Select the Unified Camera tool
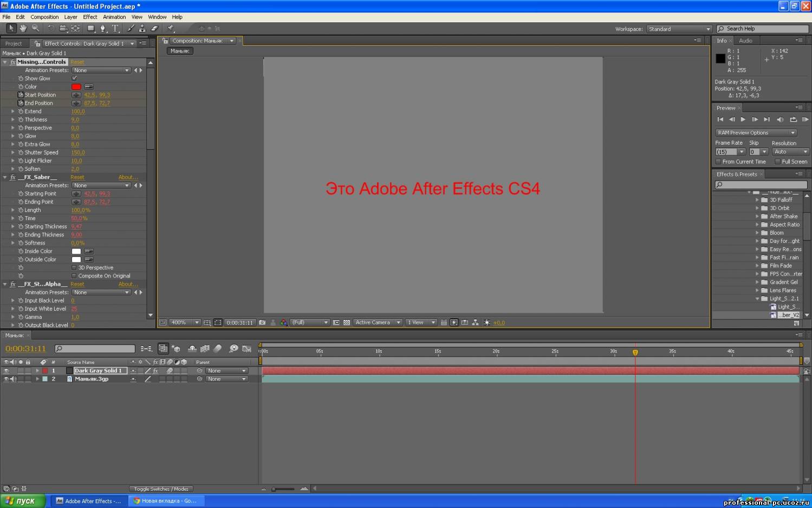 coord(63,28)
